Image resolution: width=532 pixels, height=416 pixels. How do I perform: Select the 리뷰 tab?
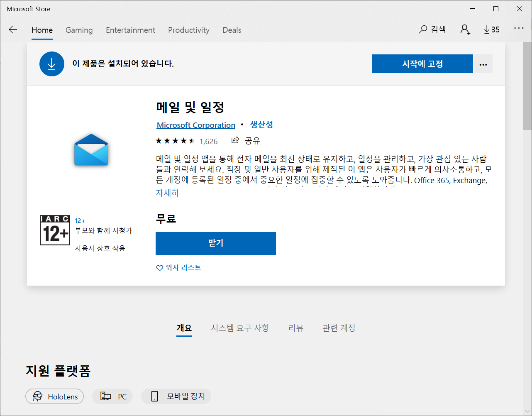(x=296, y=328)
